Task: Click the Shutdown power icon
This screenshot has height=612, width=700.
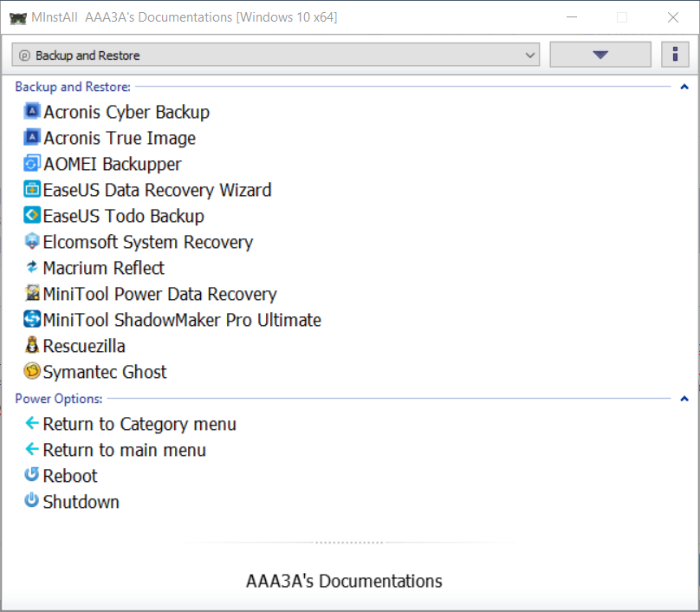Action: coord(32,500)
